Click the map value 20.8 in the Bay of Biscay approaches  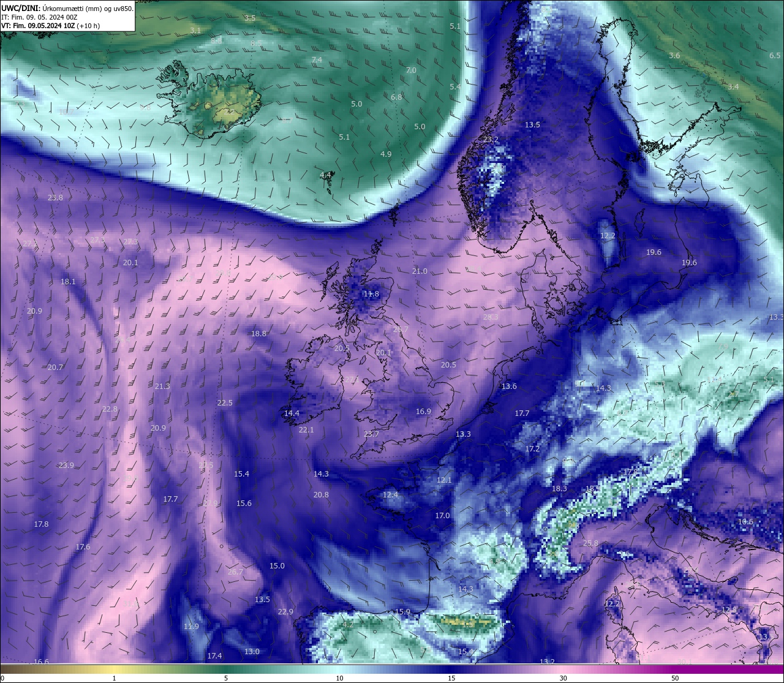coord(321,494)
